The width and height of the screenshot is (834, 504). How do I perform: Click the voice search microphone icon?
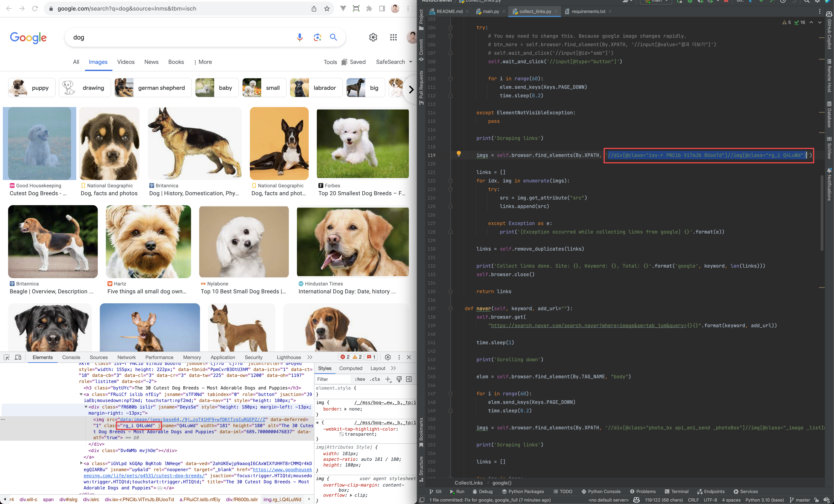(x=300, y=38)
